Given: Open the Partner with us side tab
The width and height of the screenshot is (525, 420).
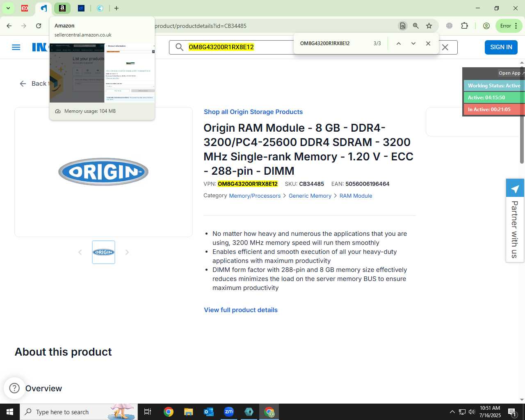Looking at the screenshot, I should tap(515, 220).
